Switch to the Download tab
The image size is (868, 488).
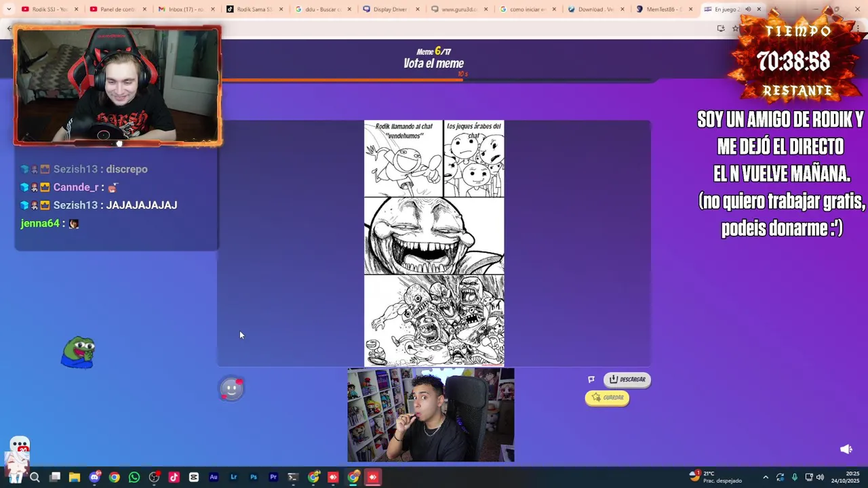point(595,9)
